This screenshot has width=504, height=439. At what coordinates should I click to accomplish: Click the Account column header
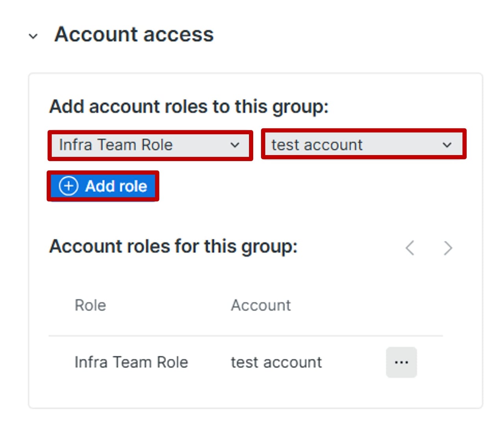click(261, 306)
